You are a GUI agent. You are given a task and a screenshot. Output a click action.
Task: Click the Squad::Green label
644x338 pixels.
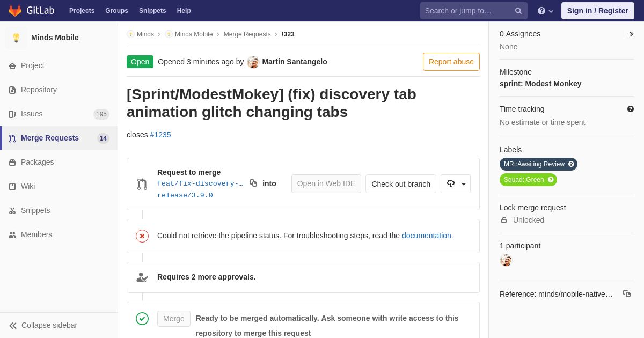[524, 180]
